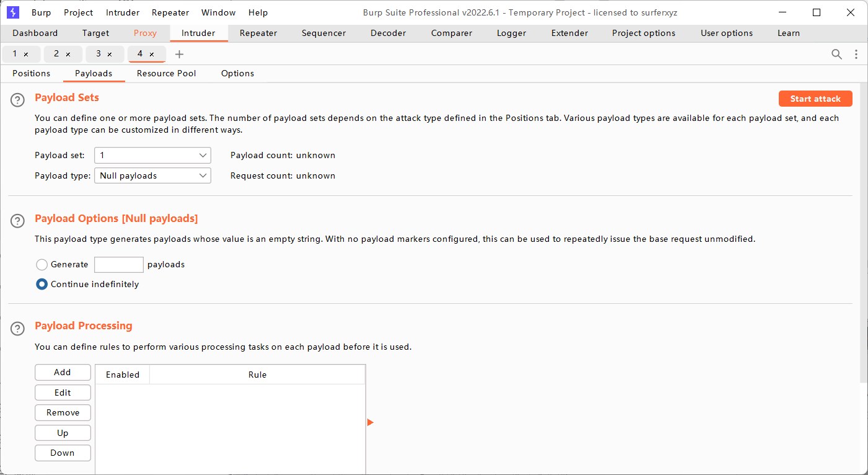This screenshot has height=475, width=868.
Task: Open the Project options tab
Action: pyautogui.click(x=644, y=33)
